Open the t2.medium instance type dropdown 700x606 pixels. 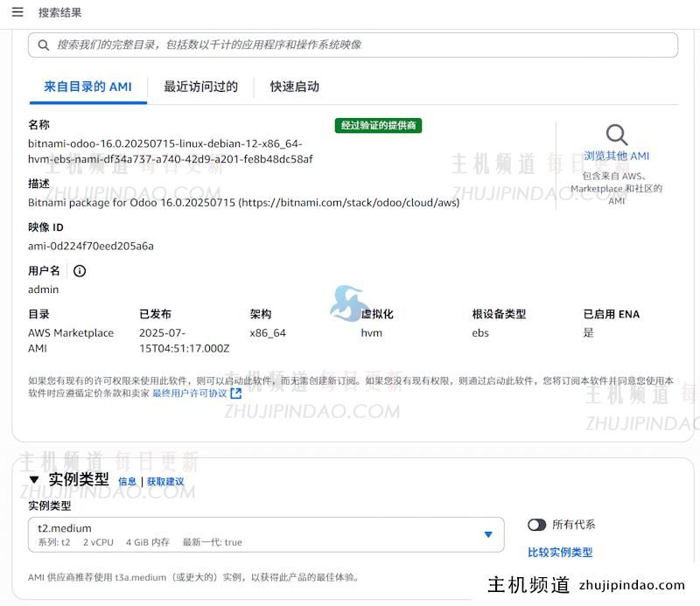click(x=266, y=534)
